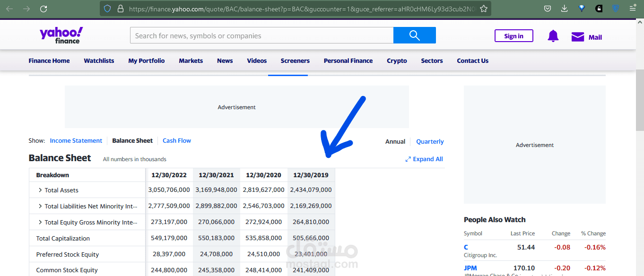
Task: Open the Crypto menu item
Action: tap(397, 60)
